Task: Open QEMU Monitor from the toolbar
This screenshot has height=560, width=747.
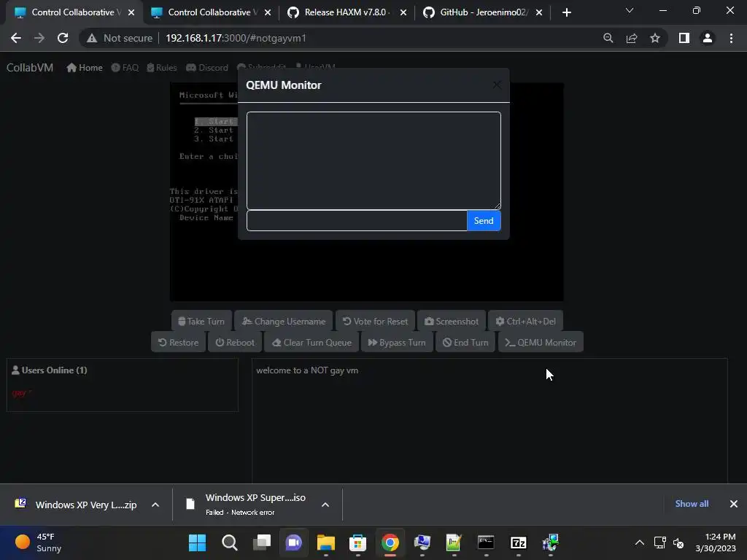Action: 541,343
